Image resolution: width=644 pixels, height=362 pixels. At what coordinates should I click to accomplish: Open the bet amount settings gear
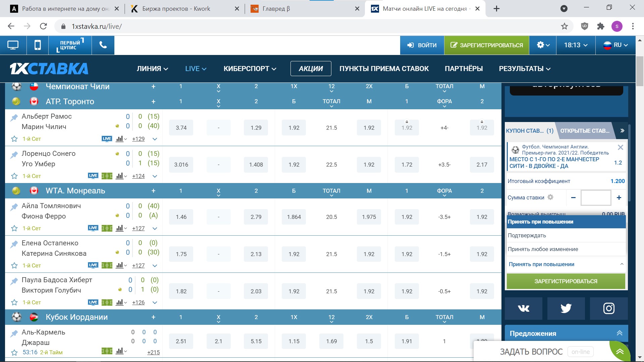pos(550,197)
